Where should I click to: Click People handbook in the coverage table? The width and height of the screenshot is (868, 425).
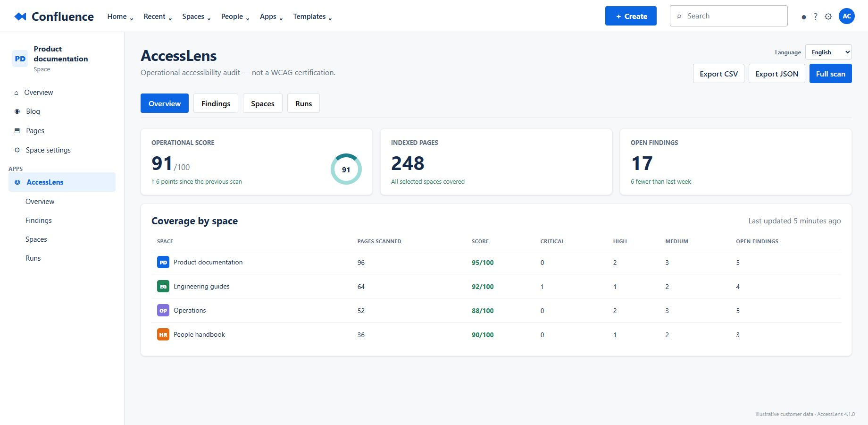point(199,334)
